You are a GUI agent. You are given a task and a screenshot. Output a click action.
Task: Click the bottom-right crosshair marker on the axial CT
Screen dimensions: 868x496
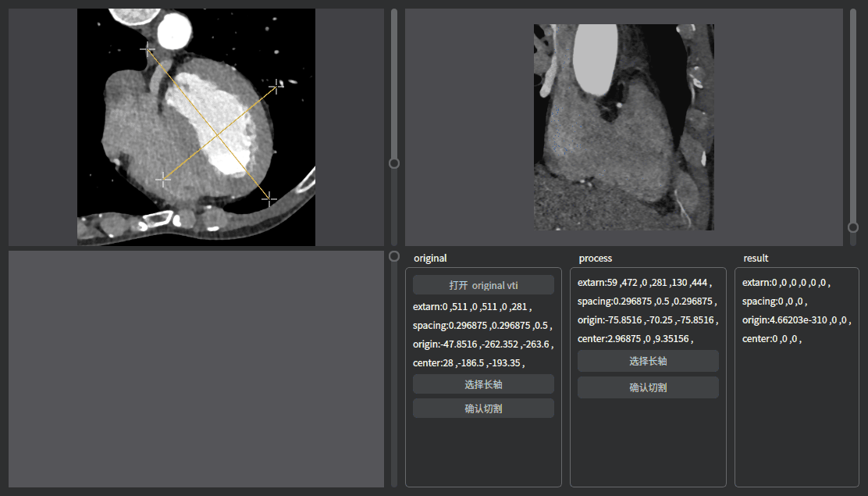(x=269, y=198)
